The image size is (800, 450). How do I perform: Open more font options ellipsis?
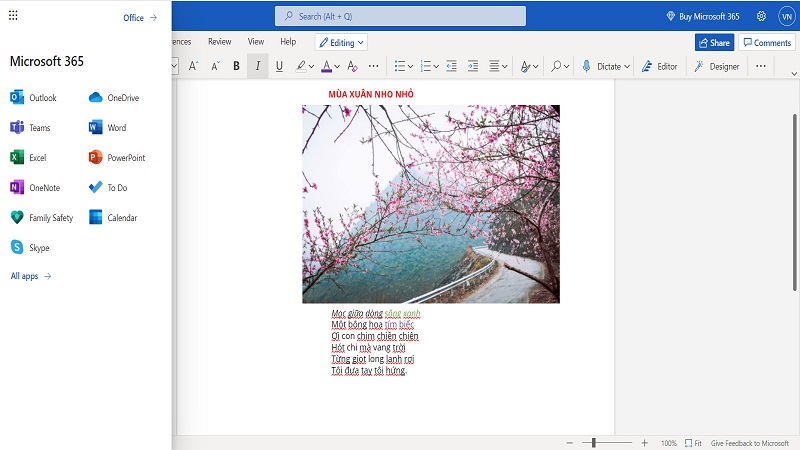click(x=373, y=66)
